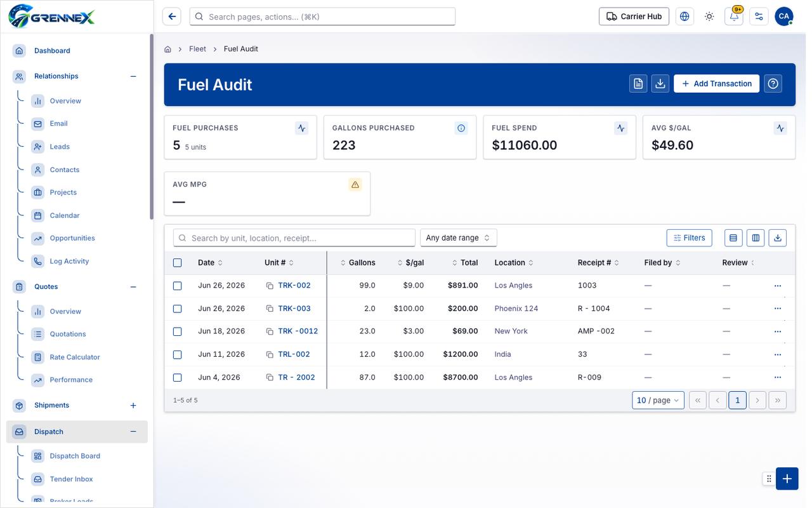Check the TRK-003 row checkbox

click(x=178, y=309)
